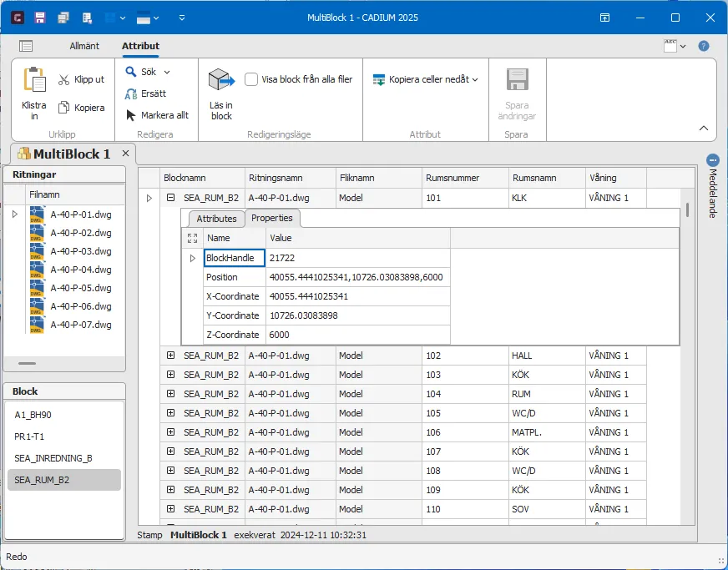The height and width of the screenshot is (570, 728).
Task: Open the file menu list icon
Action: (26, 46)
